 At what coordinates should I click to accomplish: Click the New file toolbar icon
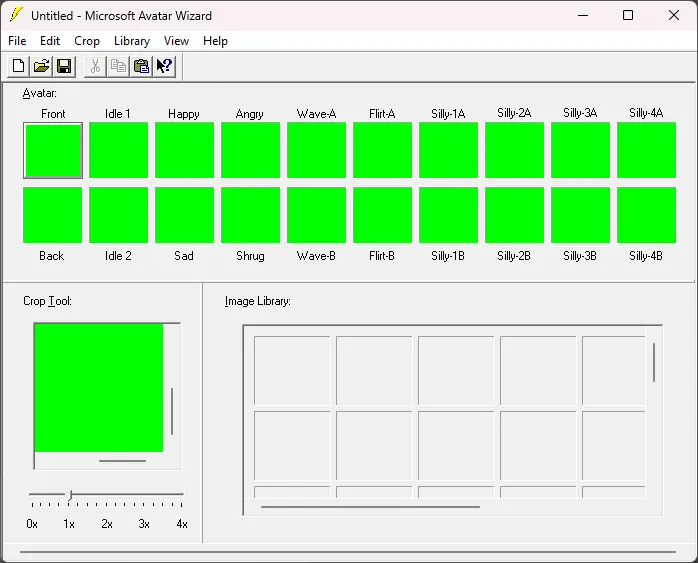(x=18, y=66)
